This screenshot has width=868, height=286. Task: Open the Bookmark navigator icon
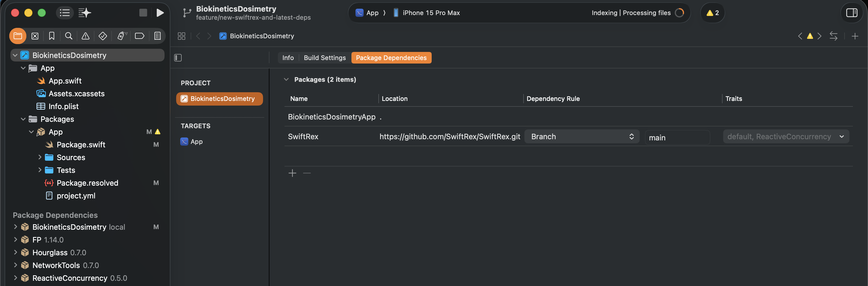(52, 36)
